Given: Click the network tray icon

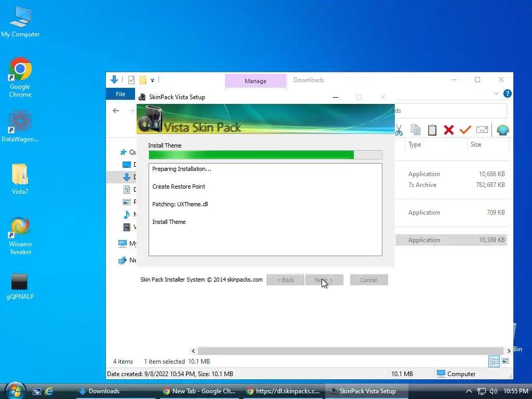Looking at the screenshot, I should pos(482,392).
